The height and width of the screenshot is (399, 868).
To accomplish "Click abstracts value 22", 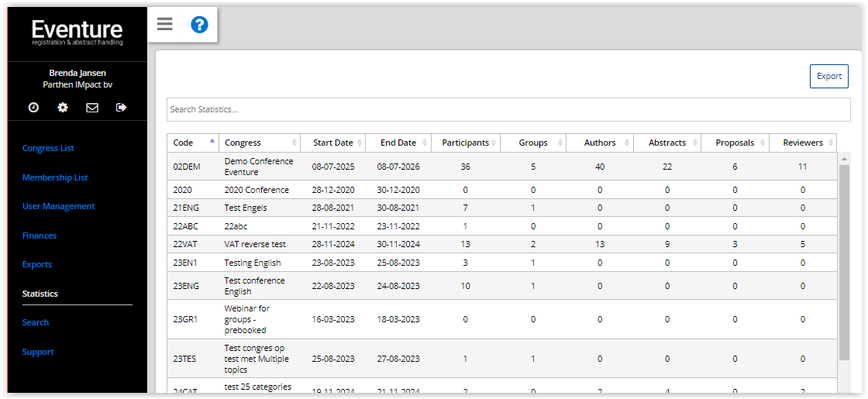I will point(667,167).
